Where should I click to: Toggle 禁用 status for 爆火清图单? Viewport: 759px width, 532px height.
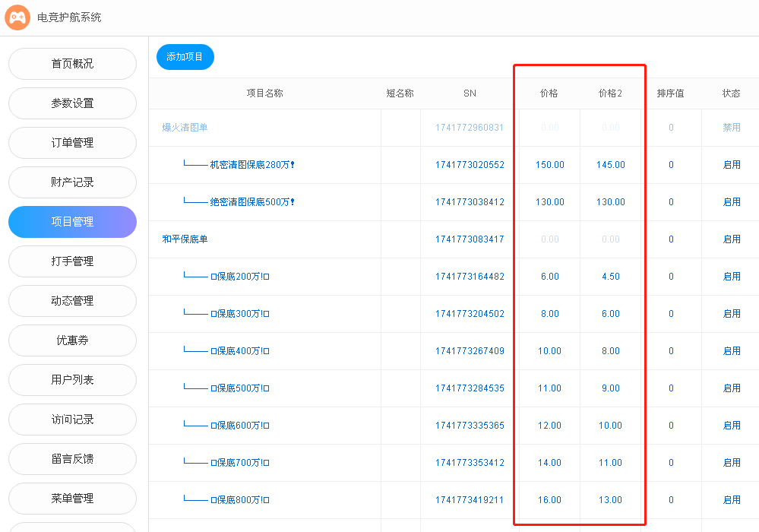click(x=731, y=128)
